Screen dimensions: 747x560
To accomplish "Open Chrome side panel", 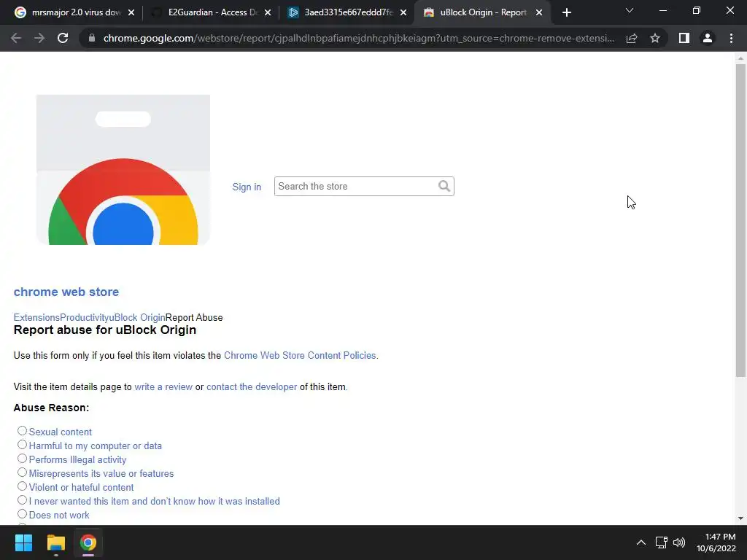I will point(684,38).
